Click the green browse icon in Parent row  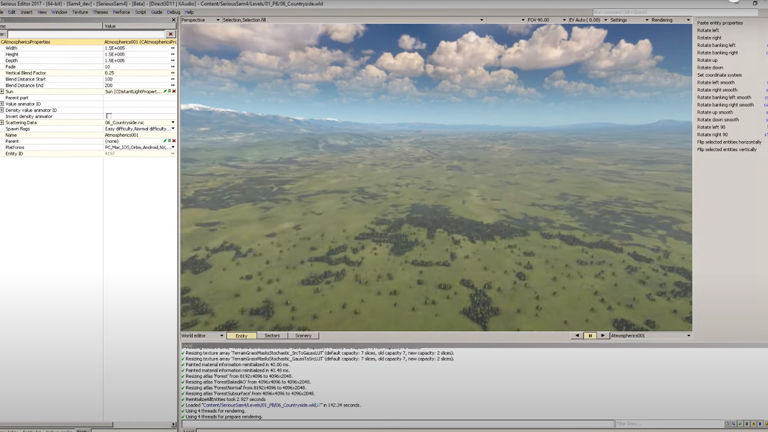point(169,141)
